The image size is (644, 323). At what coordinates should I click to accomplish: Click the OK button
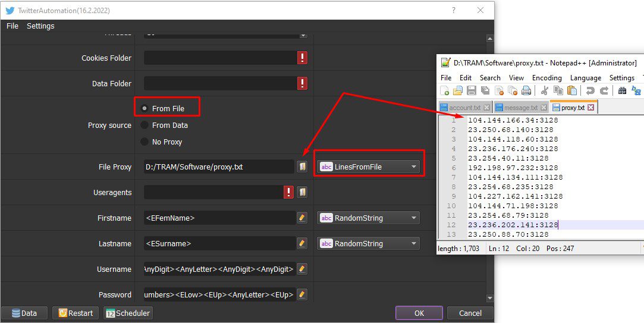pos(419,313)
